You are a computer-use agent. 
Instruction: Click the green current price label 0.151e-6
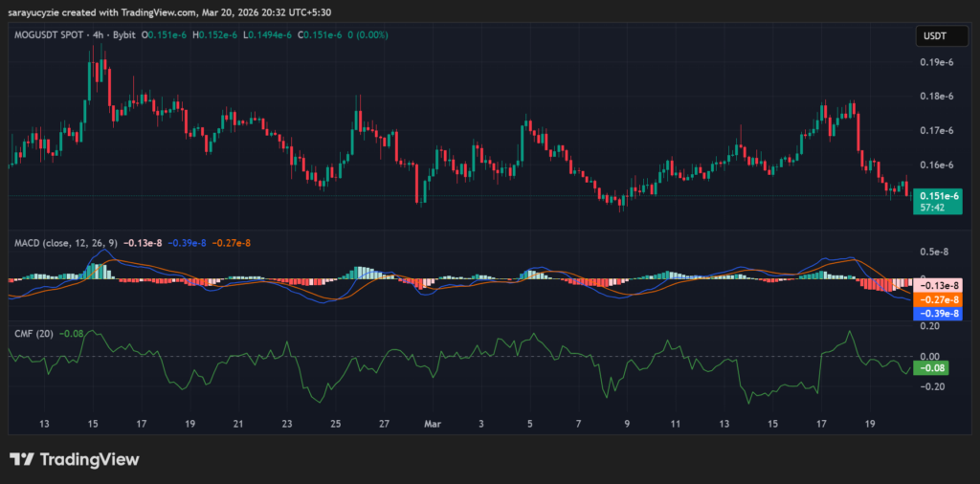click(937, 195)
